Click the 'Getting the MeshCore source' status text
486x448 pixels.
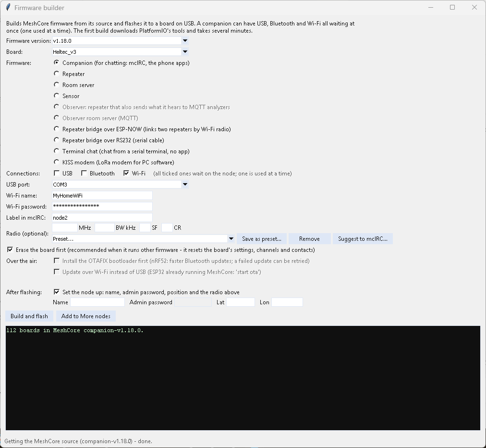coord(78,441)
